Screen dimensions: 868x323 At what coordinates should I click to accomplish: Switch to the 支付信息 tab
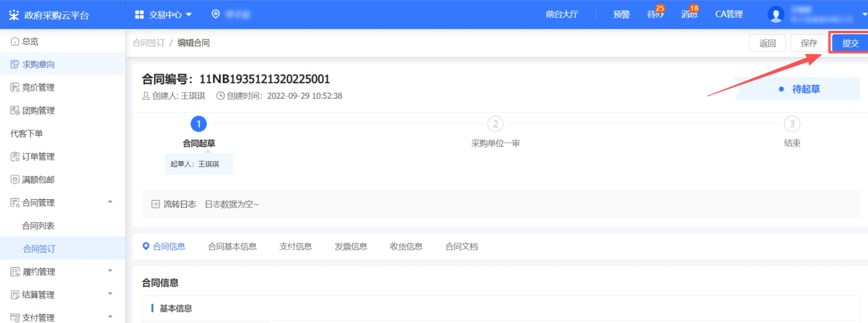[296, 246]
